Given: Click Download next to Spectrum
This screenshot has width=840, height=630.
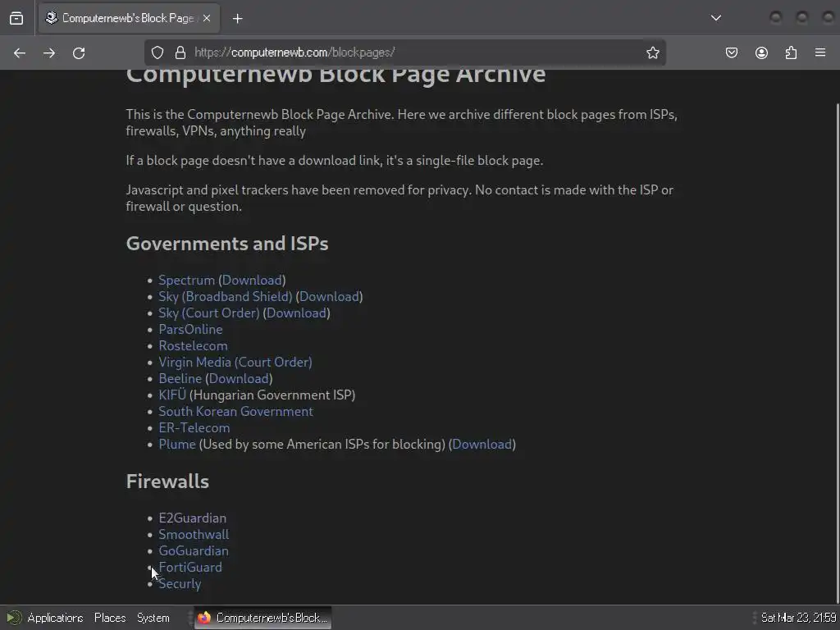Looking at the screenshot, I should pos(252,281).
